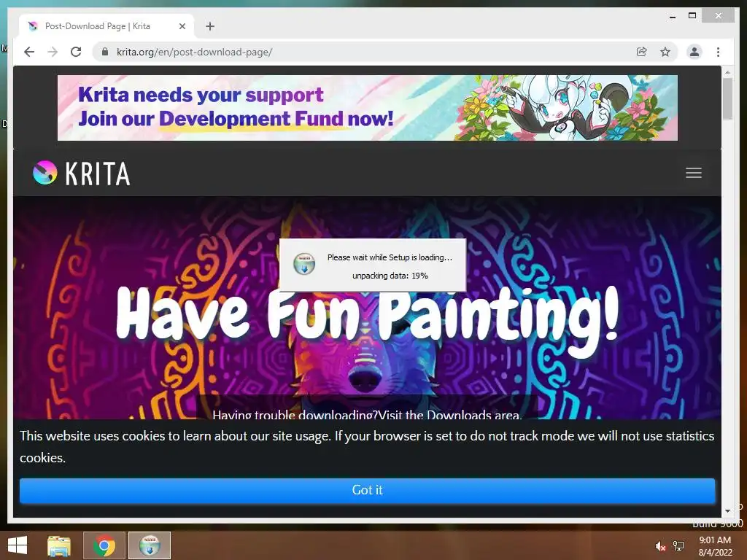The width and height of the screenshot is (747, 560).
Task: View site security lock info
Action: (x=105, y=52)
